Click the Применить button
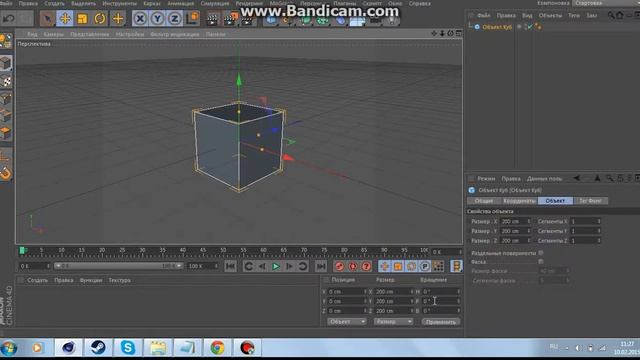This screenshot has height=360, width=640. tap(440, 322)
